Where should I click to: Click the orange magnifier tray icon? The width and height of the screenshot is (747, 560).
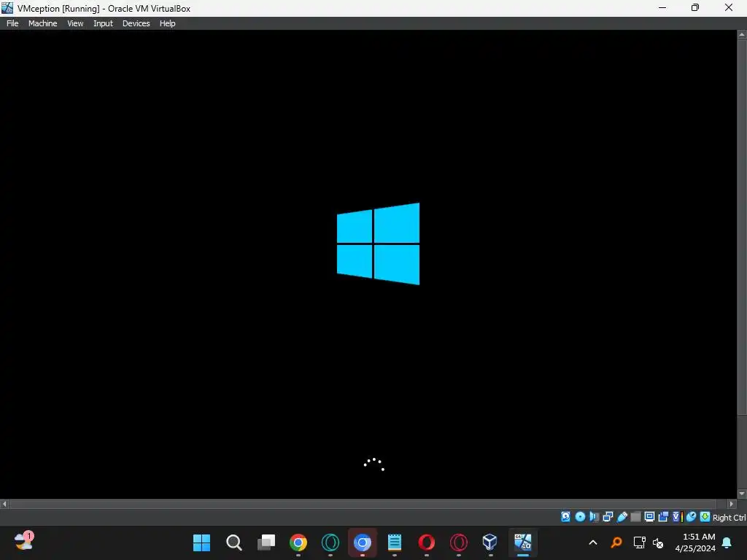coord(616,542)
